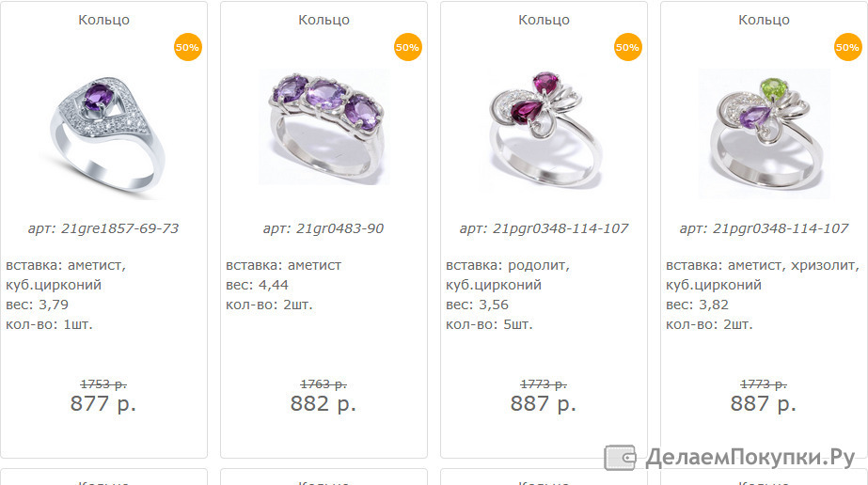Click the 50% badge on the three-amethyst ring
Screen dimensions: 868x485
[408, 47]
